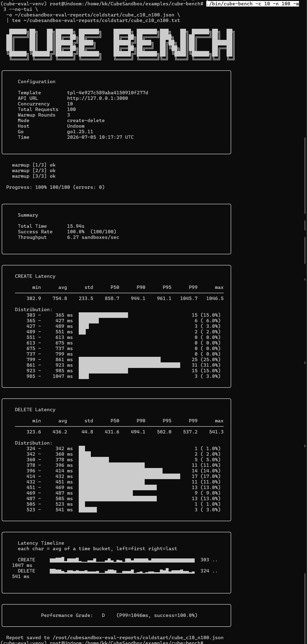Click the Host value Undoom
Image resolution: width=307 pixels, height=644 pixels.
pos(76,126)
